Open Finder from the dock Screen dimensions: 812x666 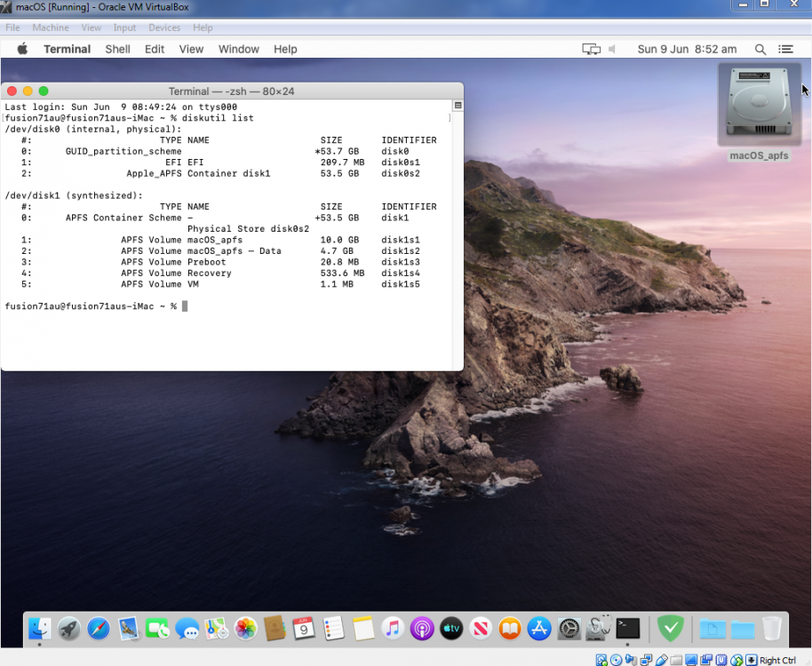tap(39, 629)
